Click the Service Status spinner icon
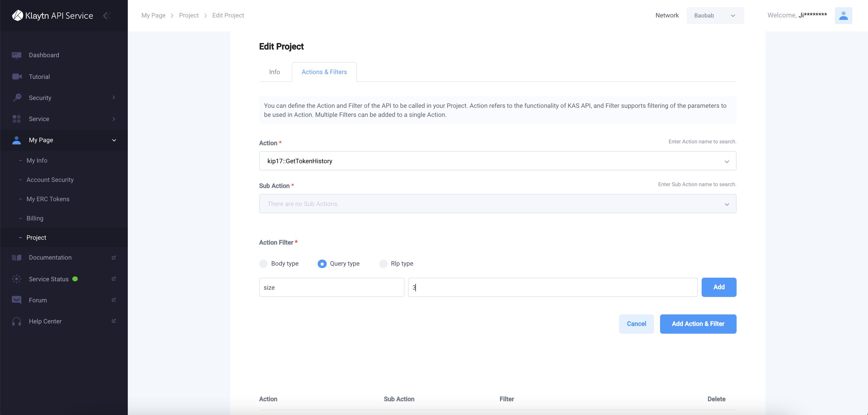This screenshot has width=868, height=415. tap(17, 279)
